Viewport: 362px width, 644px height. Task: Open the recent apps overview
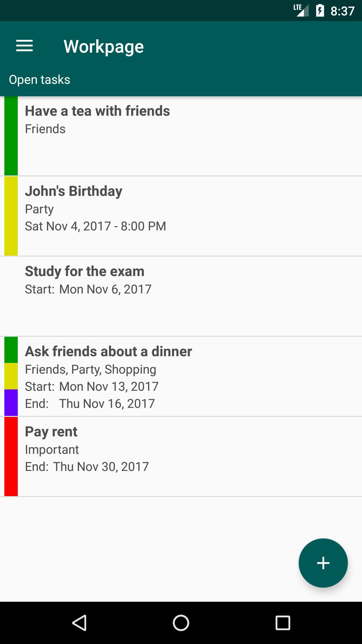(283, 623)
